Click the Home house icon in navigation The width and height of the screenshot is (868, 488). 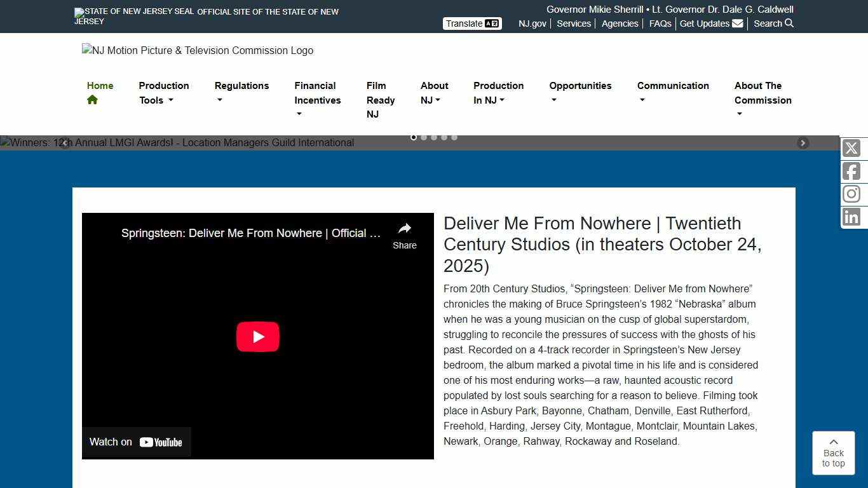[x=92, y=100]
